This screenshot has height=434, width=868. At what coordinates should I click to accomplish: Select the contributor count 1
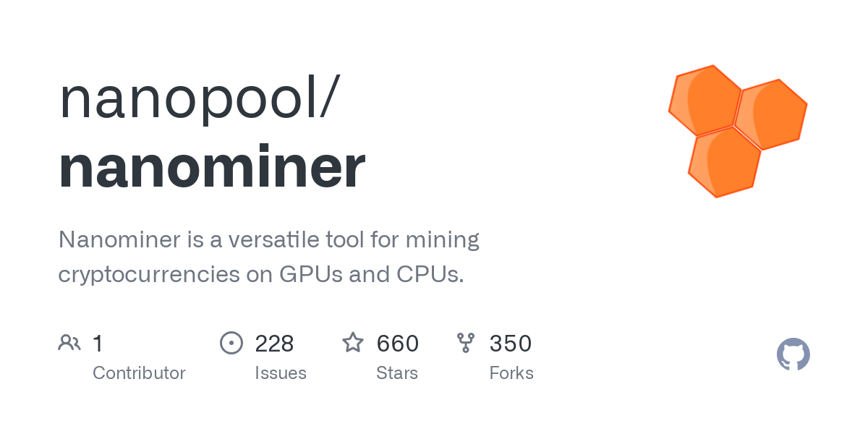(98, 344)
